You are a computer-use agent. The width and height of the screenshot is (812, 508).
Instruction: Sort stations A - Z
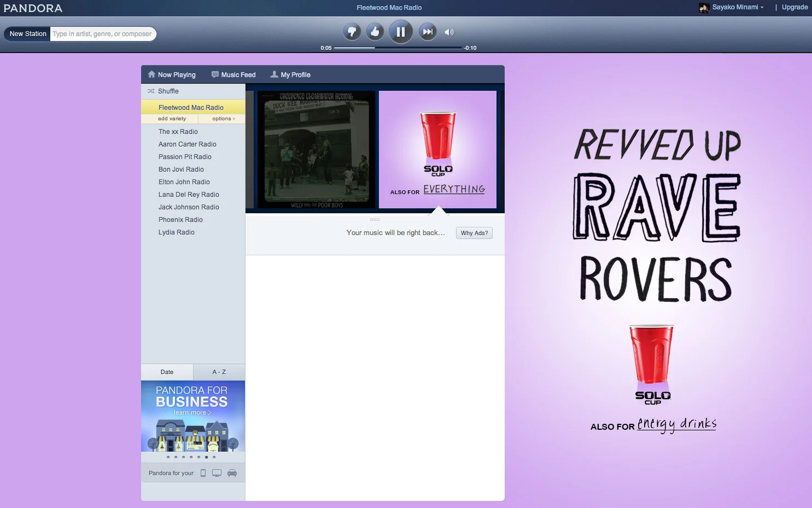(219, 372)
